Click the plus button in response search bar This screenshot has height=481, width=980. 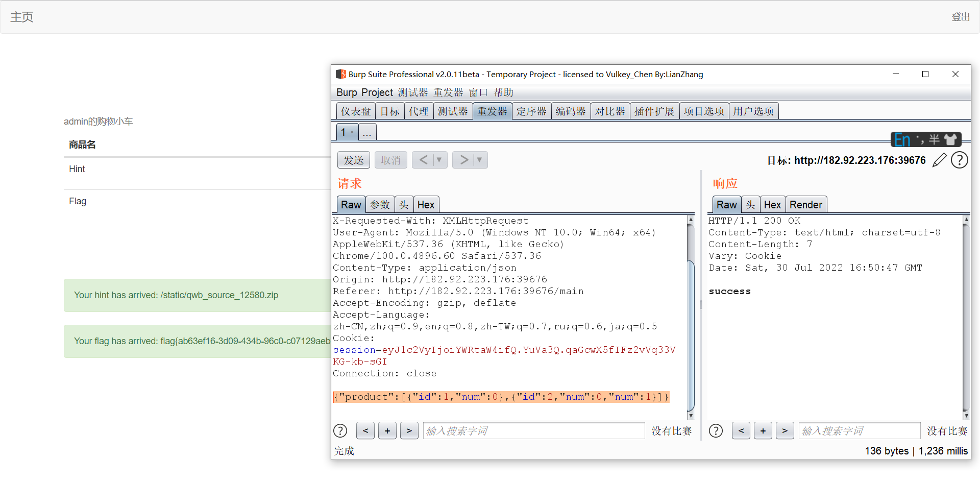coord(763,431)
